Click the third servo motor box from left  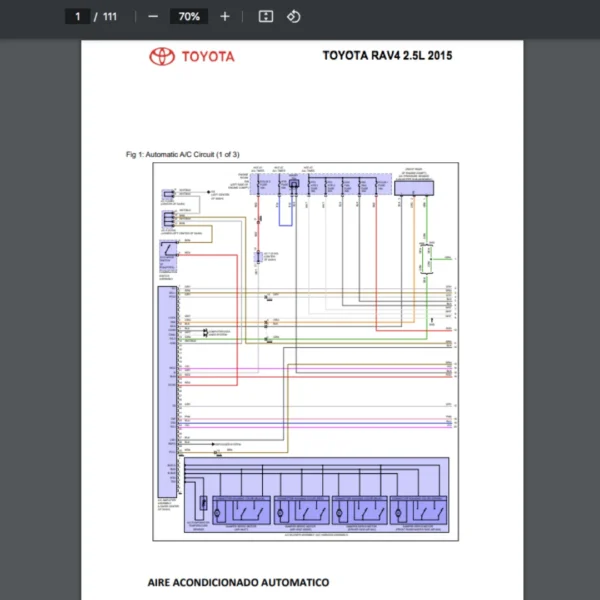coord(359,510)
